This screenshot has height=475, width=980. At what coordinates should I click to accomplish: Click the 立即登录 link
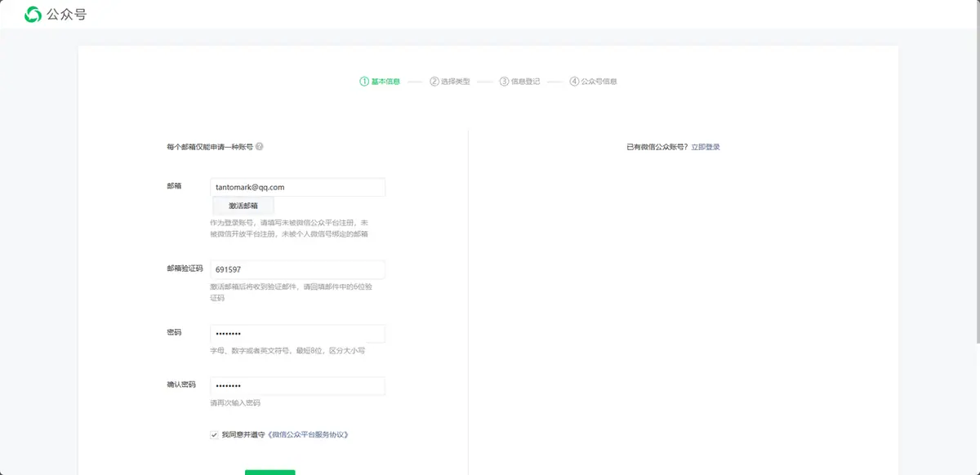706,147
